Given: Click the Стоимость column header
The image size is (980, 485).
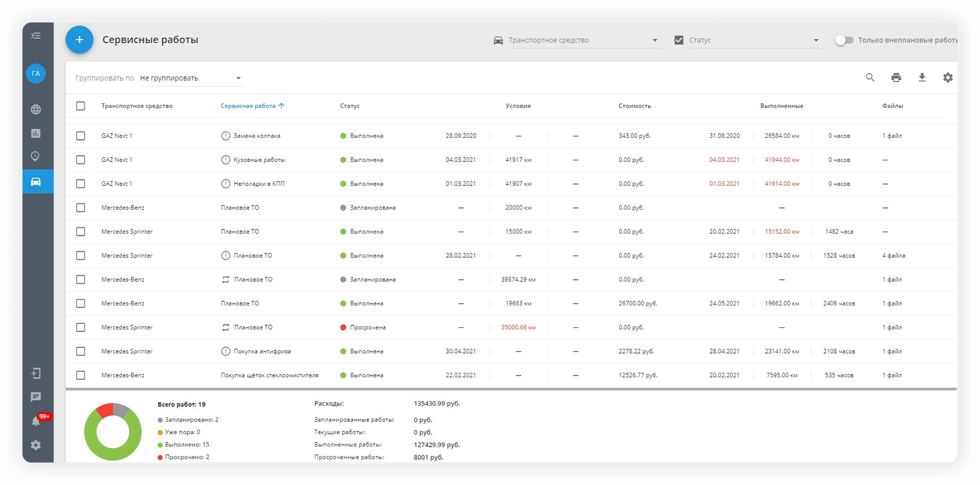Looking at the screenshot, I should coord(635,106).
